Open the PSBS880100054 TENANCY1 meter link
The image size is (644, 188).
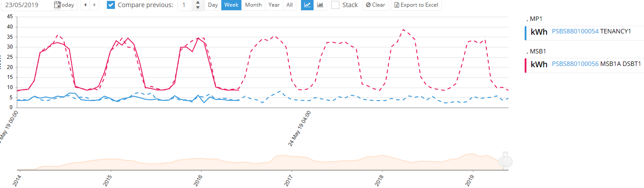pyautogui.click(x=575, y=31)
